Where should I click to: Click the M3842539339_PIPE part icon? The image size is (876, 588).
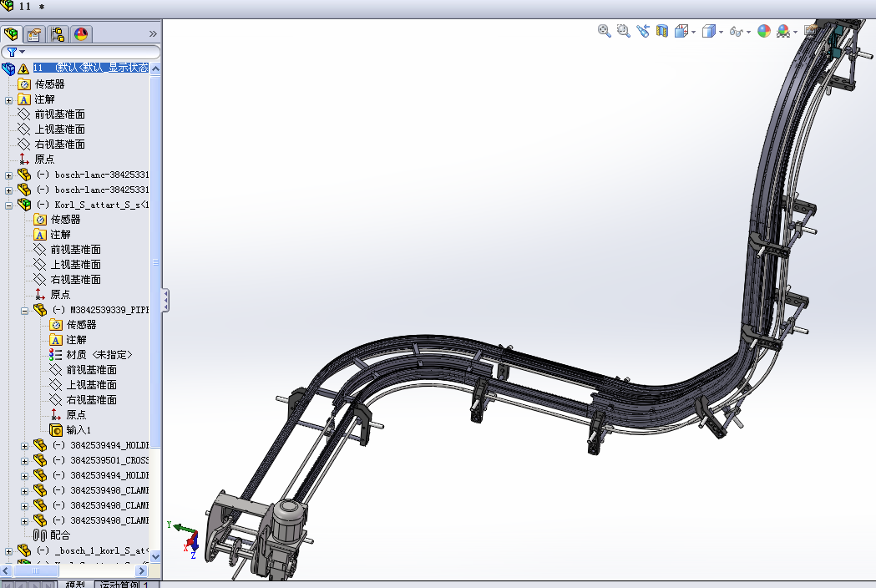point(39,310)
